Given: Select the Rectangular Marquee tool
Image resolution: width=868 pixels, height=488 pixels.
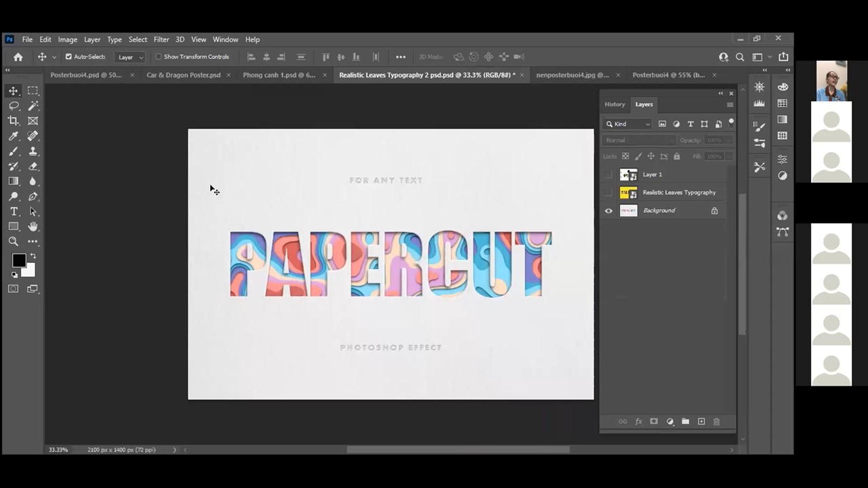Looking at the screenshot, I should coord(33,91).
